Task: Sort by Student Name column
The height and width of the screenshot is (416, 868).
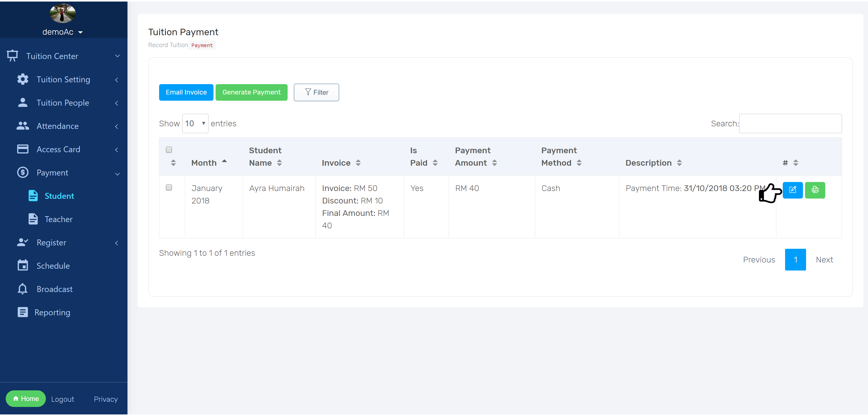Action: 279,163
